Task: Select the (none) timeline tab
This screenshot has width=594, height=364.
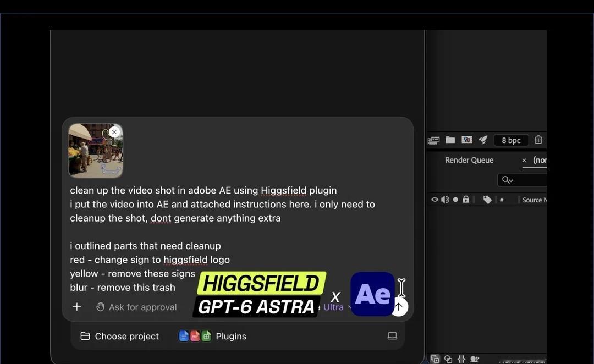Action: click(x=540, y=160)
